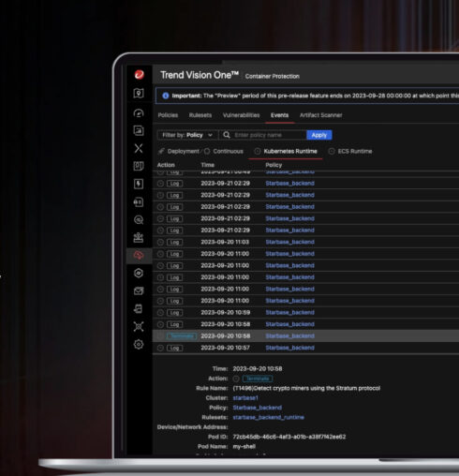
Task: Open the starbase1 cluster link
Action: (x=245, y=398)
